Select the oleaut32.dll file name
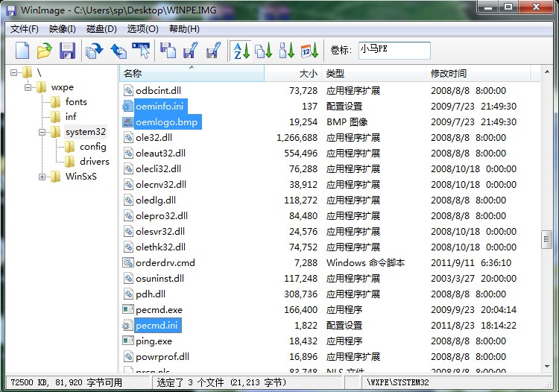The height and width of the screenshot is (392, 559). click(160, 154)
